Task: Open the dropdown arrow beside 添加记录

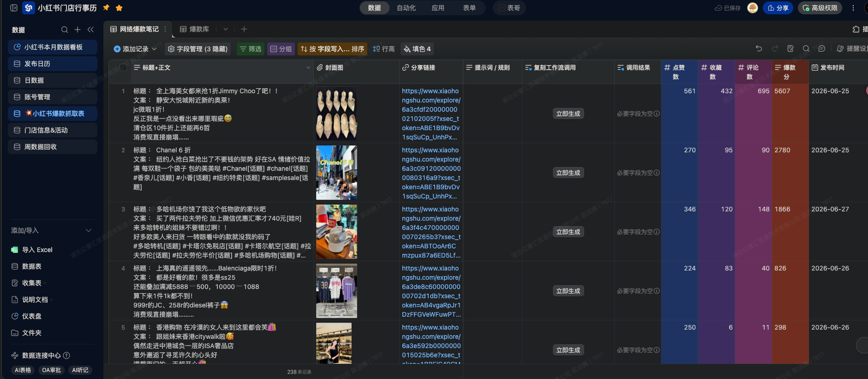Action: tap(154, 49)
